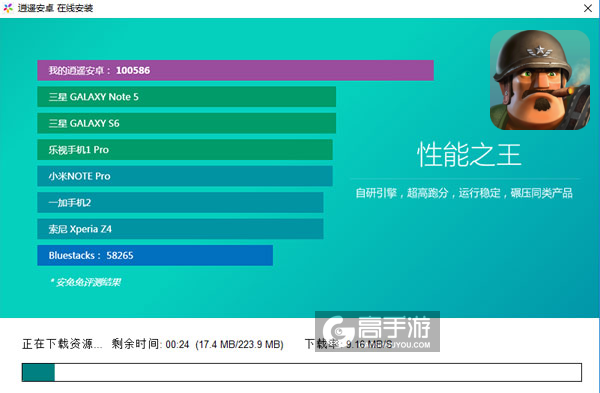Screen dimensions: 600x393
Task: Click the (17.4 MB/223.9 MB) size text
Action: 240,344
